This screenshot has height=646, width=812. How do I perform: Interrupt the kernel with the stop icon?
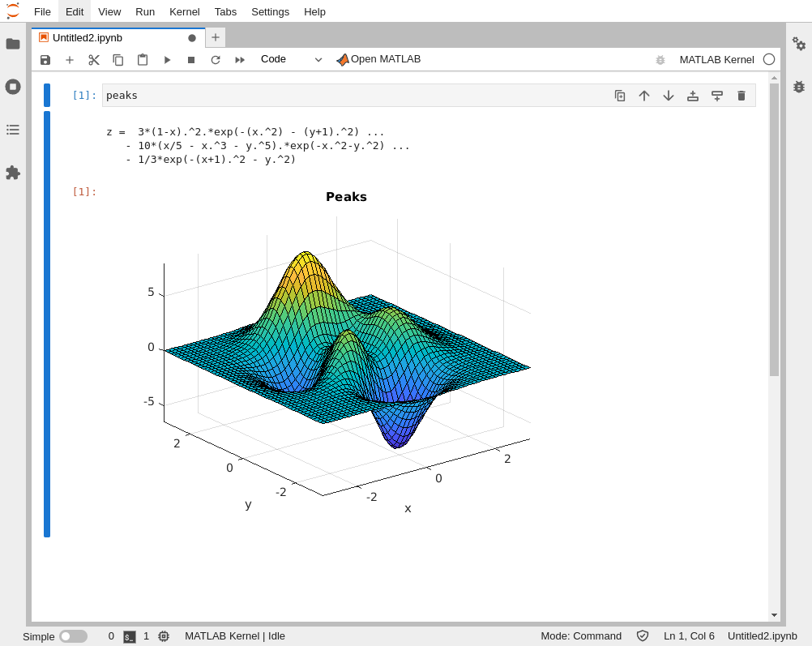tap(191, 59)
